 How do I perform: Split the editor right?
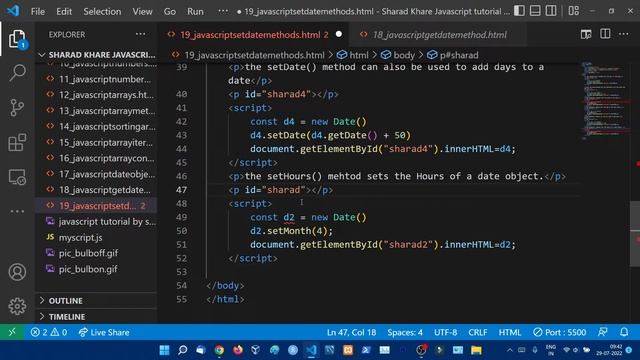coord(605,35)
